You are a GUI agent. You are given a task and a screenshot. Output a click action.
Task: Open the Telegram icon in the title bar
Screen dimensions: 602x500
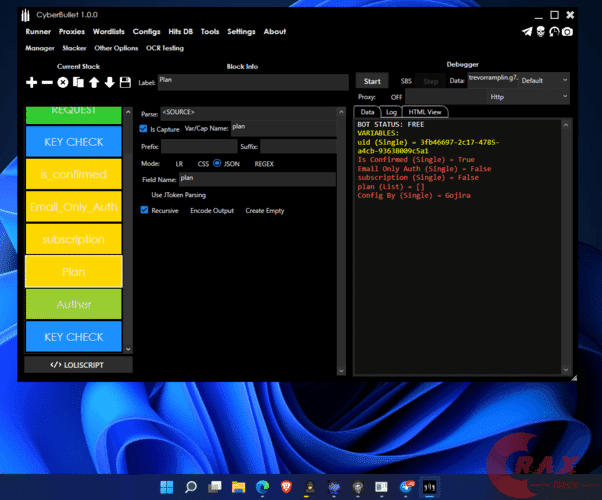pos(527,32)
